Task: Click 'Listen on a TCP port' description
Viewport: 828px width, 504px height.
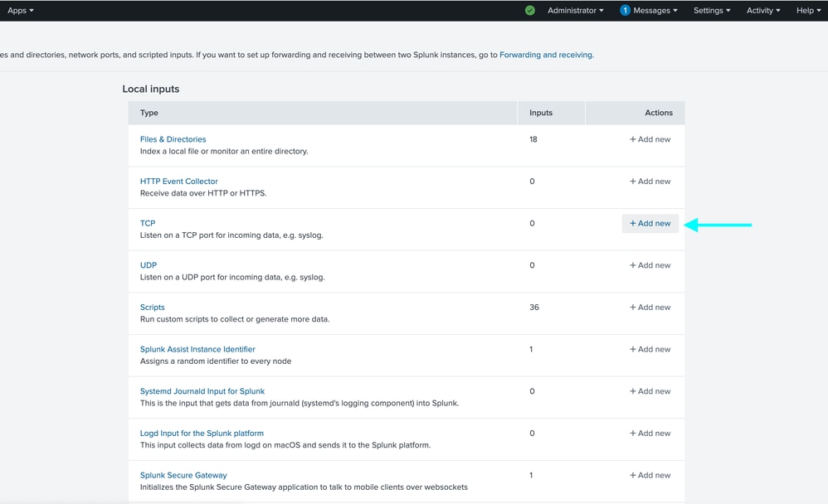Action: point(231,235)
